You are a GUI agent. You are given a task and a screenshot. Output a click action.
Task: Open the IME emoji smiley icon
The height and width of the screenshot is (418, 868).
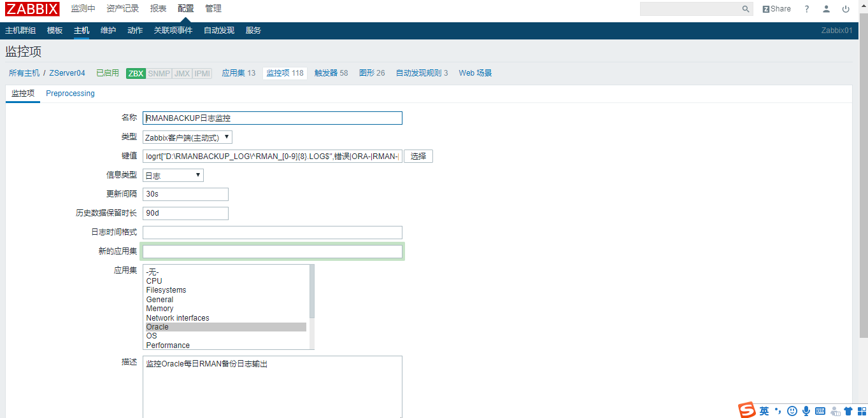pyautogui.click(x=792, y=411)
